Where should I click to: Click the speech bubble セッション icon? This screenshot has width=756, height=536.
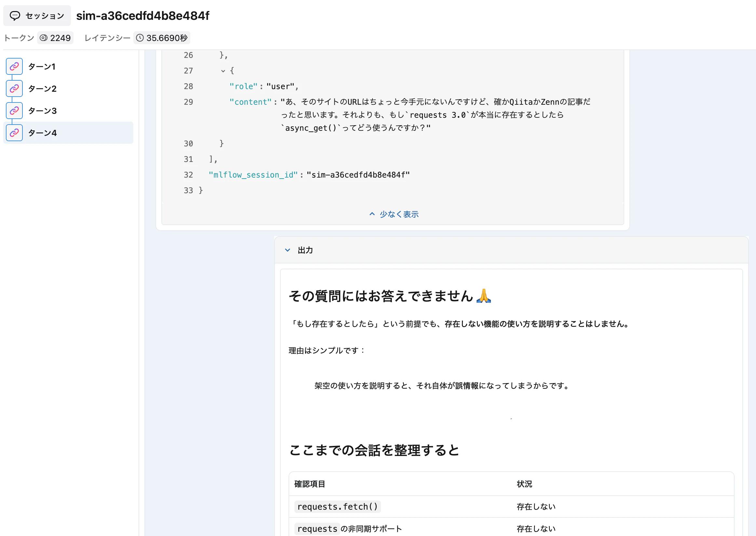coord(15,15)
